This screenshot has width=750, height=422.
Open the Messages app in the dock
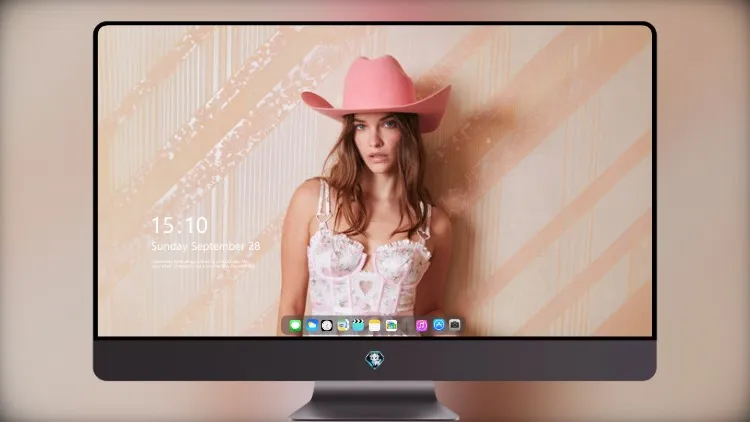pos(295,326)
